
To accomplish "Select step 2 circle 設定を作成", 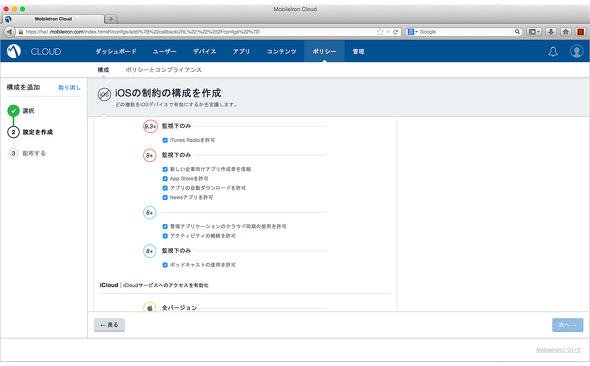I will 13,132.
